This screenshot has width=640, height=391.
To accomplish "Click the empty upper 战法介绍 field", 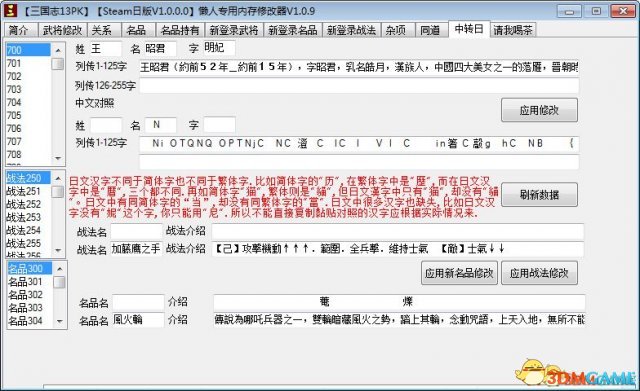I will pyautogui.click(x=398, y=231).
